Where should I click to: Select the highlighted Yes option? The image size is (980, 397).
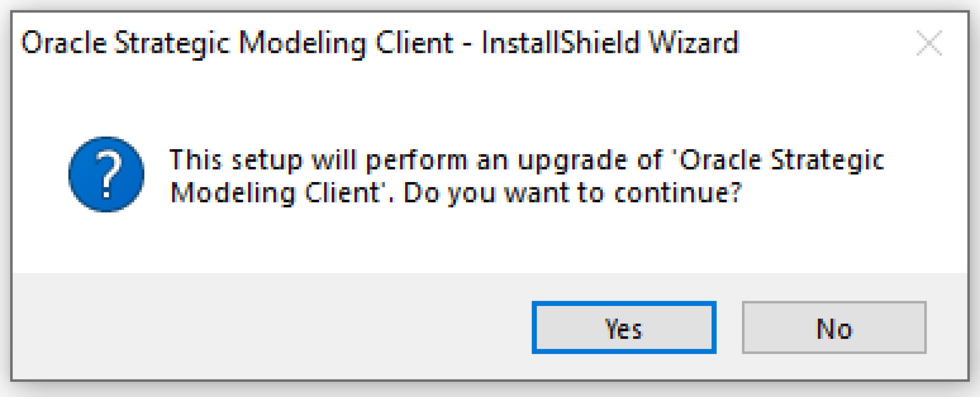pos(624,327)
